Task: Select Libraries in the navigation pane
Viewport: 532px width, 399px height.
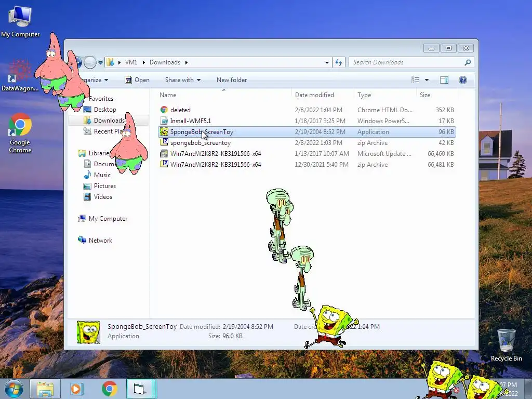Action: [x=94, y=153]
